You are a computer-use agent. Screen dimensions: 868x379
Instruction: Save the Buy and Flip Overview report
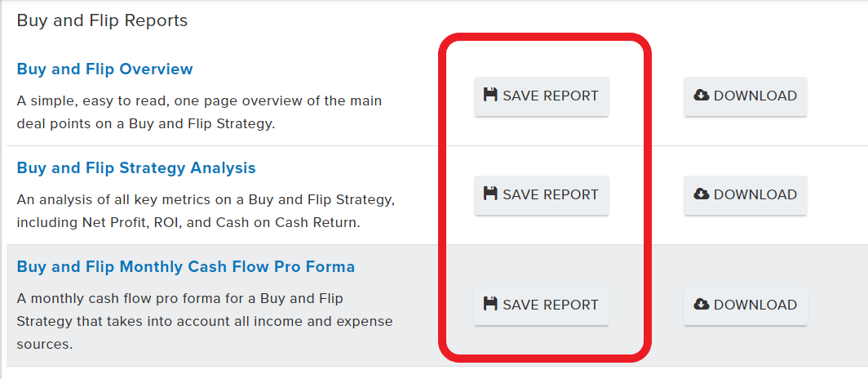coord(542,96)
